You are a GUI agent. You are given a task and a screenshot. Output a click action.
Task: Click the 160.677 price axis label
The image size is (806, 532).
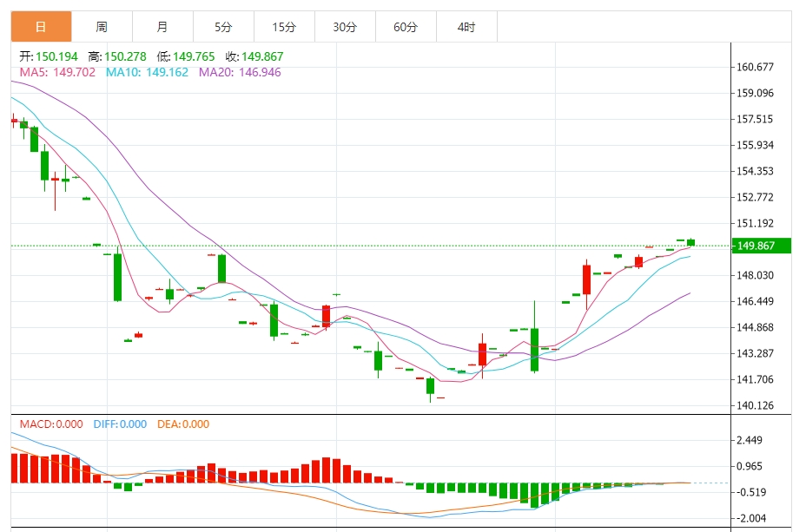(x=755, y=67)
